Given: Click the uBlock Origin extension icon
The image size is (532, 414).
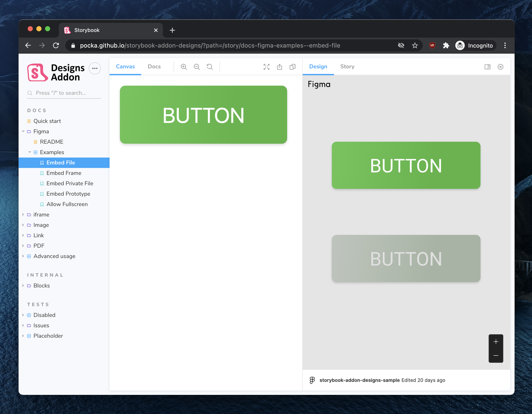Looking at the screenshot, I should (x=432, y=45).
